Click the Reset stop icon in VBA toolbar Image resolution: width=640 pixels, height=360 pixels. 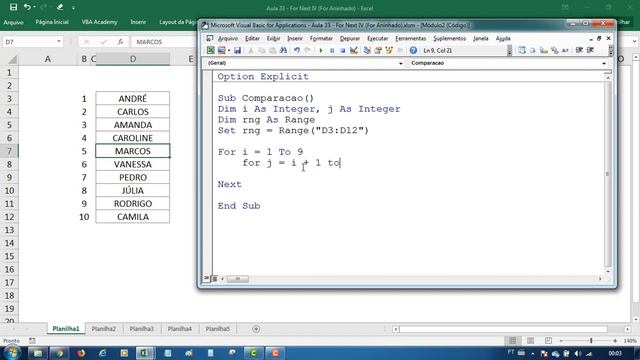click(x=342, y=50)
